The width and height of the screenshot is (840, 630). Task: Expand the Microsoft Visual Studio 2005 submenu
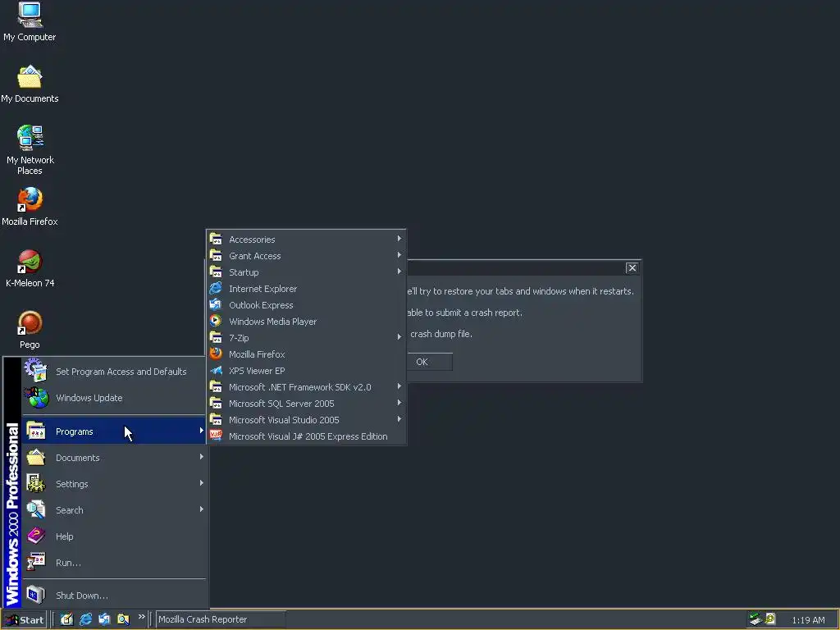click(306, 419)
